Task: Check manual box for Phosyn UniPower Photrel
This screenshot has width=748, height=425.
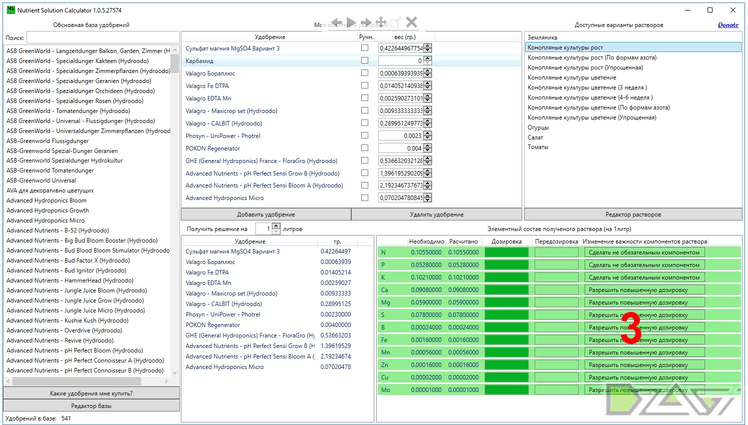Action: [x=364, y=135]
